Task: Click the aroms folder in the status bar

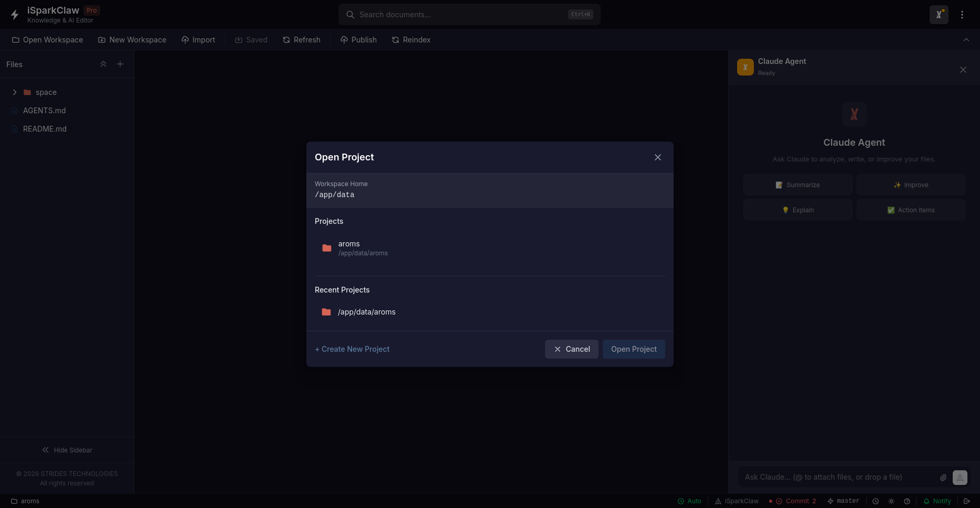Action: tap(25, 501)
